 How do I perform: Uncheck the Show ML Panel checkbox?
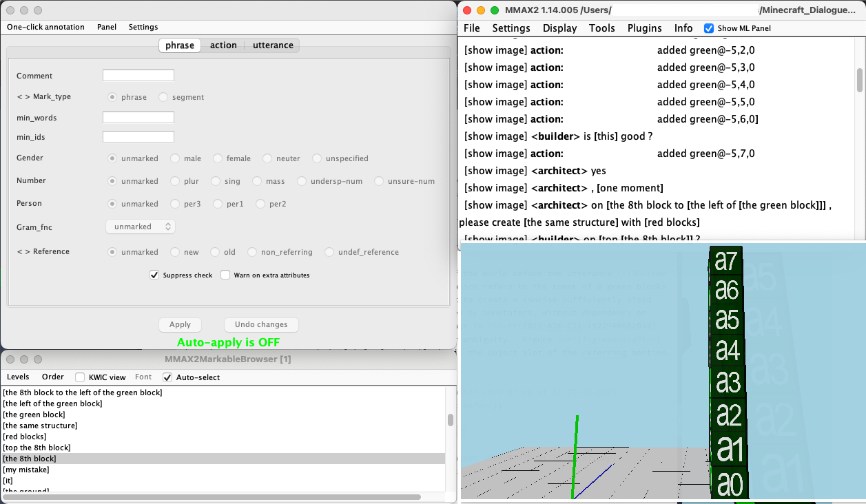[709, 28]
